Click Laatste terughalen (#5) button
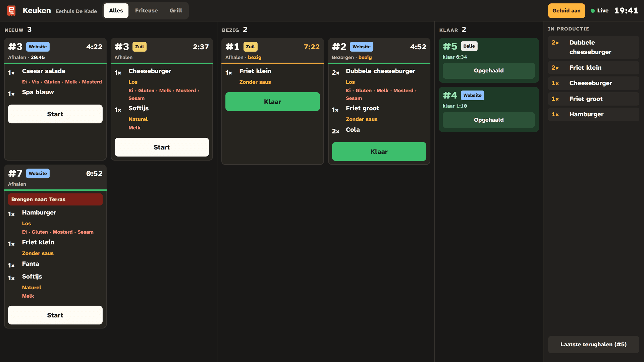 point(594,345)
